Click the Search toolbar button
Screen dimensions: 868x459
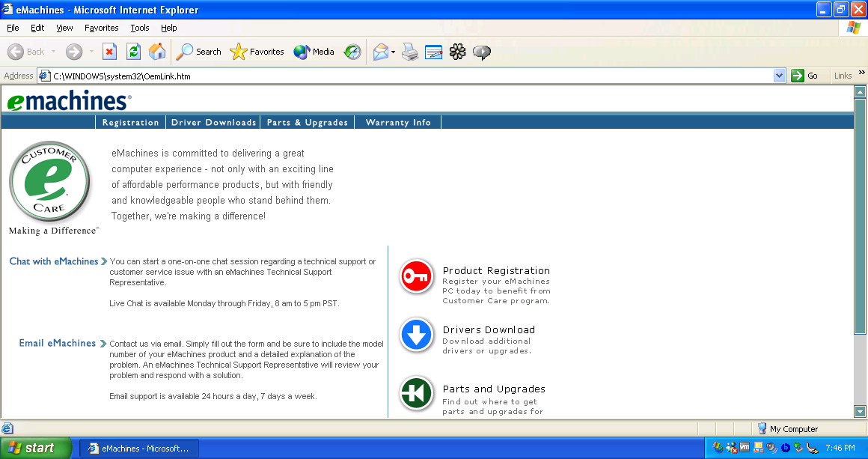click(x=199, y=52)
